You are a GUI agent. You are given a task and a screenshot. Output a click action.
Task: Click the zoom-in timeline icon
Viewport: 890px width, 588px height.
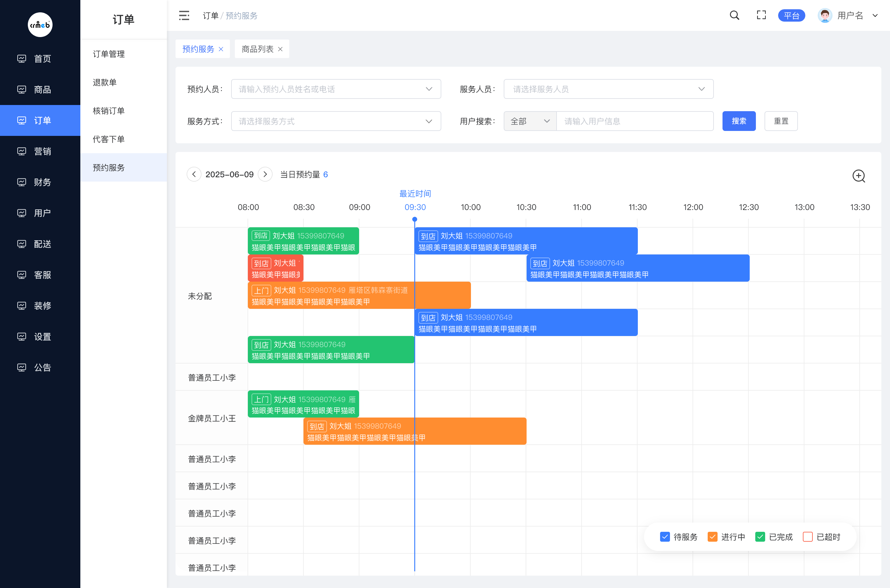coord(858,176)
